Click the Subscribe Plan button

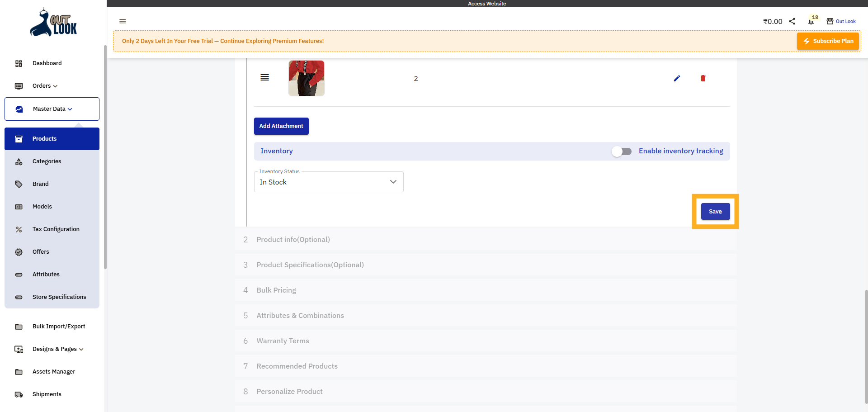pyautogui.click(x=828, y=41)
